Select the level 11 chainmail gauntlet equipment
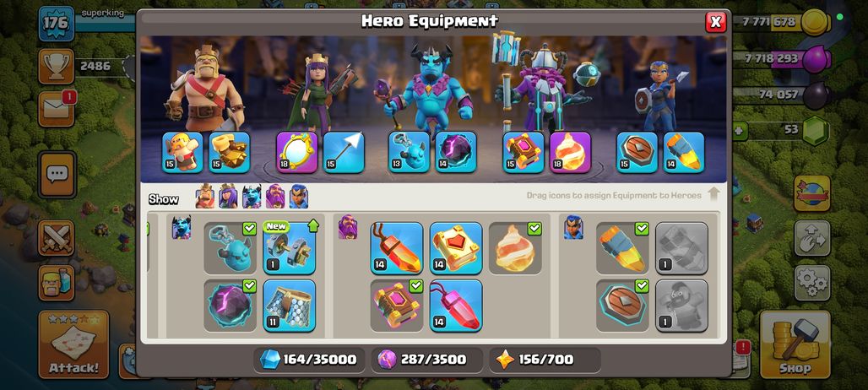 pos(289,306)
